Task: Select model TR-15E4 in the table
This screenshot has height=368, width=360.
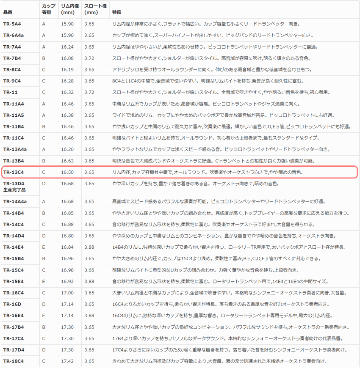Action: click(x=13, y=281)
